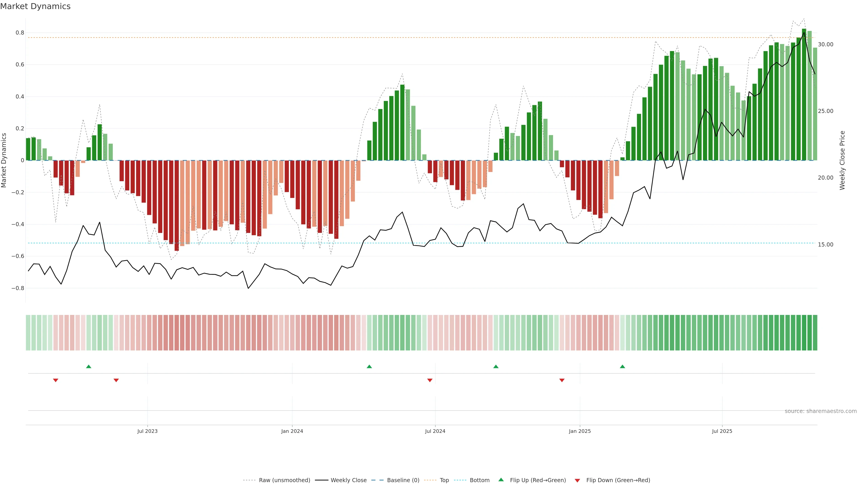This screenshot has height=488, width=868.
Task: Click the green flip-up marker in early 2025
Action: pos(622,366)
